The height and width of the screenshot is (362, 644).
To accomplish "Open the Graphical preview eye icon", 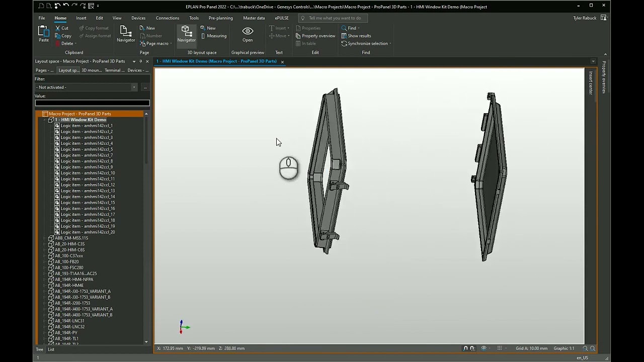I will pyautogui.click(x=248, y=31).
